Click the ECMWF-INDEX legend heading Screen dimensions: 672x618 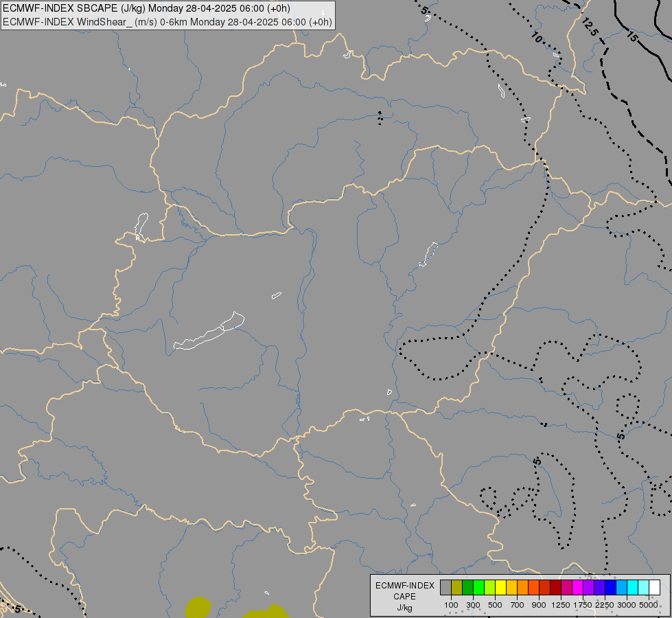[405, 586]
